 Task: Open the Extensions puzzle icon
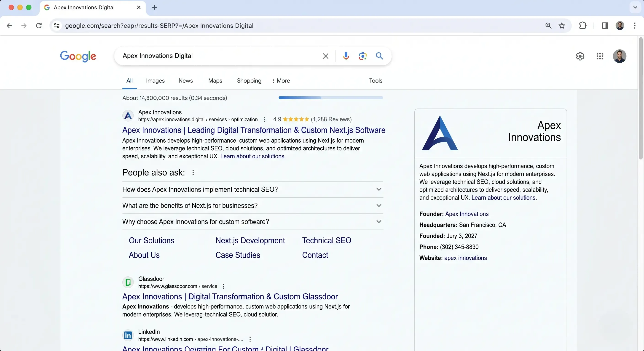(582, 26)
